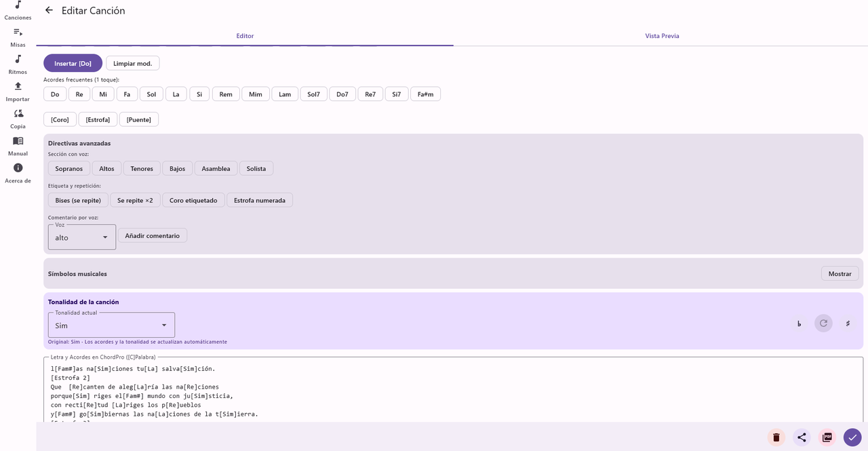Switch to the Vista Previa tab
The height and width of the screenshot is (451, 868).
tap(662, 36)
